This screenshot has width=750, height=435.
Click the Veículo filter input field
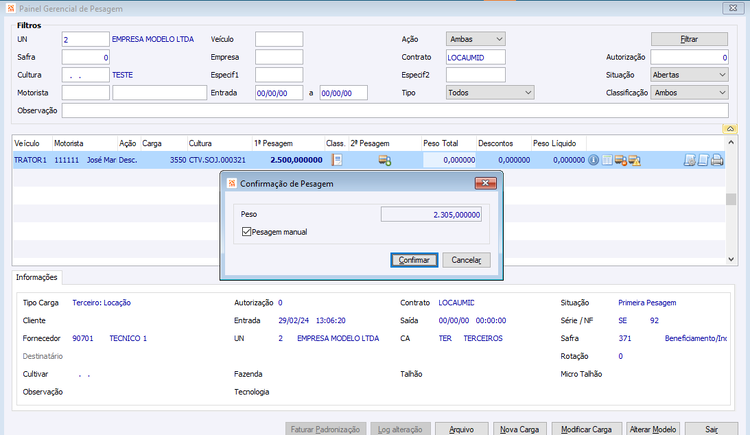tap(279, 39)
